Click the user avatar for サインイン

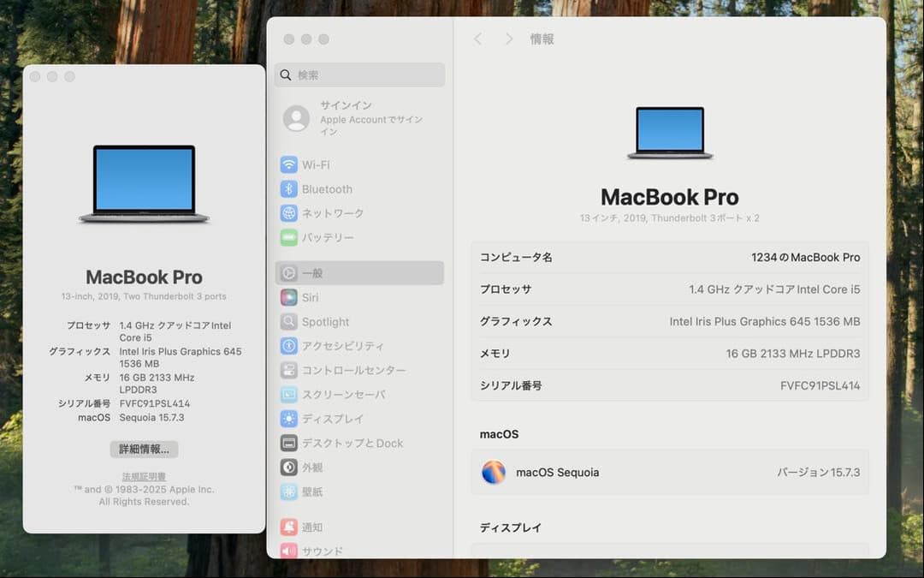(296, 118)
